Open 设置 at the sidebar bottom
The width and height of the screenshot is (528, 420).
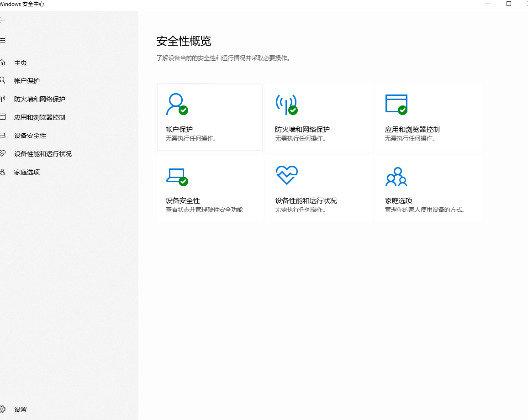(x=21, y=409)
